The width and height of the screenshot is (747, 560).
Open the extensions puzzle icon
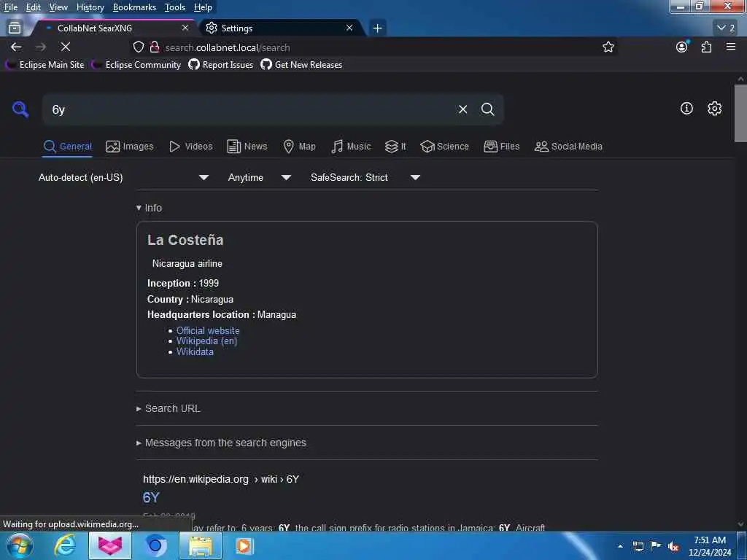pos(706,47)
